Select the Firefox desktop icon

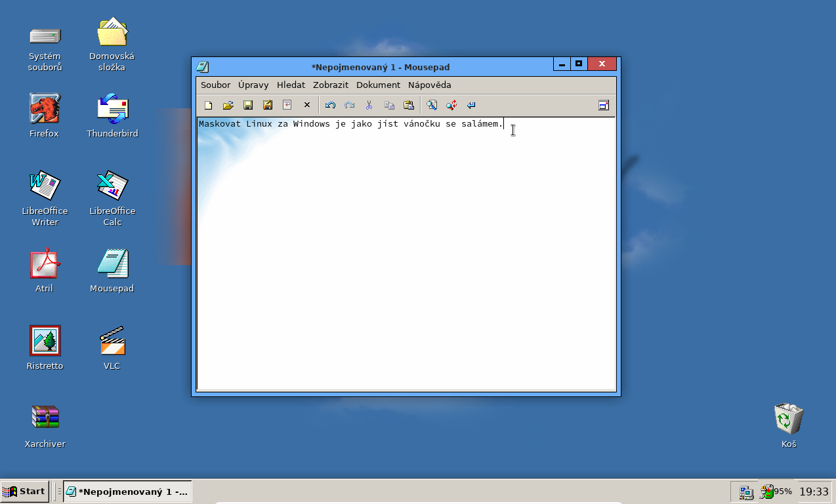click(x=45, y=115)
